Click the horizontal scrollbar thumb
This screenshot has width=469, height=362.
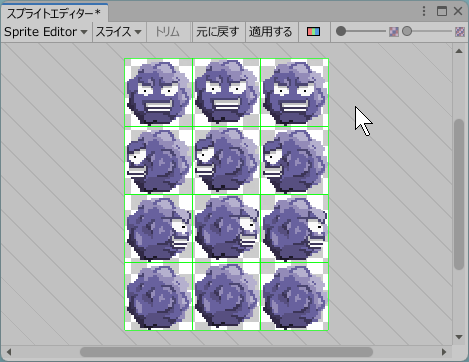[226, 352]
